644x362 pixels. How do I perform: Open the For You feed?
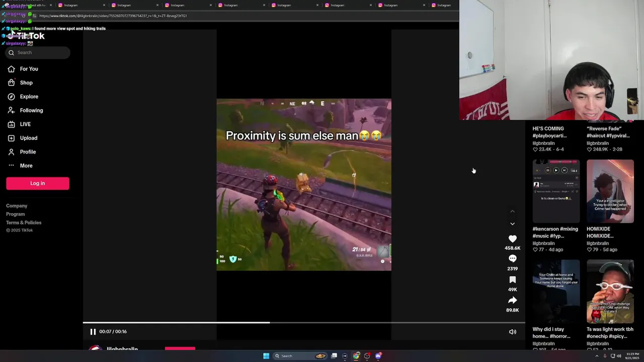(29, 69)
